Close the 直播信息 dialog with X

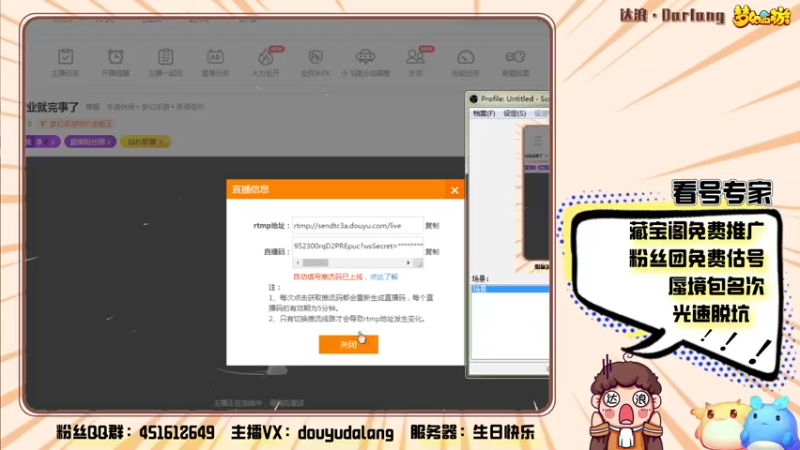[x=454, y=190]
